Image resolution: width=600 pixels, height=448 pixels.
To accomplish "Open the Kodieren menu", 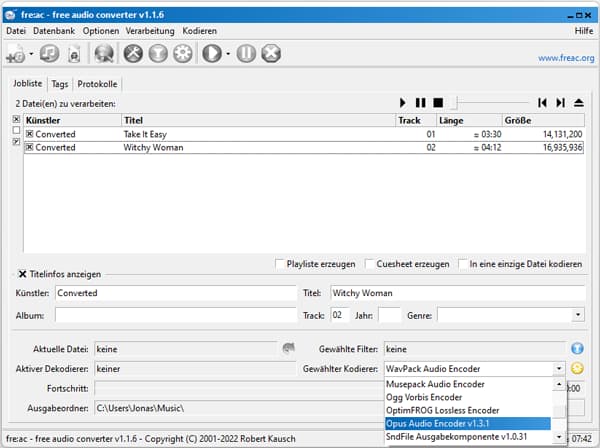I will click(199, 31).
